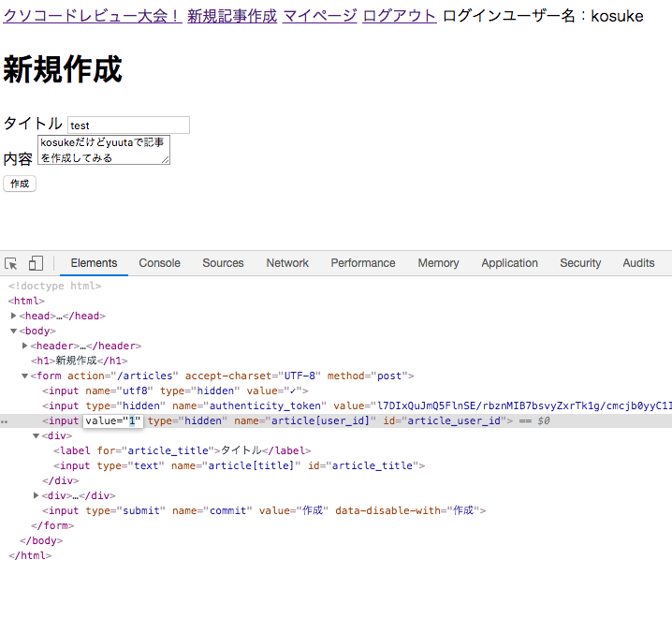Click into the 内容 textarea

tap(104, 150)
